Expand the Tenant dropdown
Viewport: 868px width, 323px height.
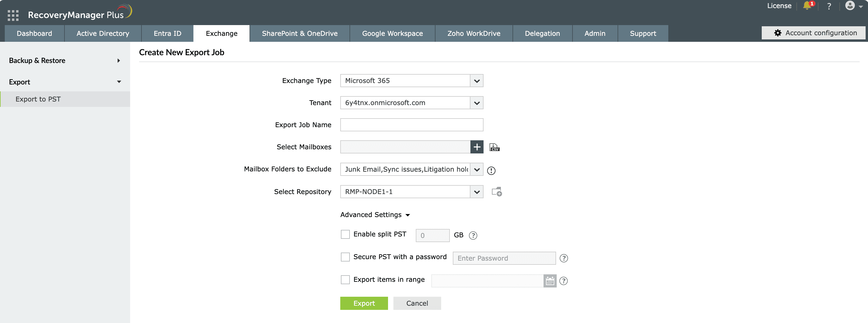(476, 103)
